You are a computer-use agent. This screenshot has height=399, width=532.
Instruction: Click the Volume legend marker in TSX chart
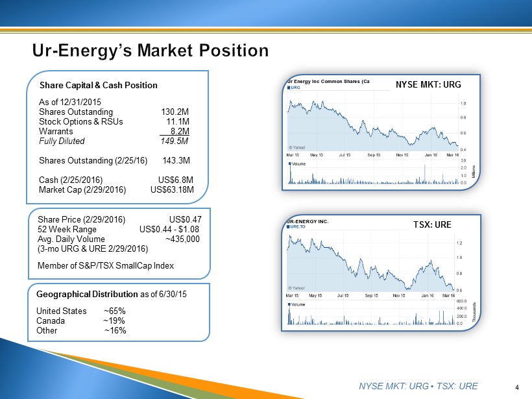point(289,304)
